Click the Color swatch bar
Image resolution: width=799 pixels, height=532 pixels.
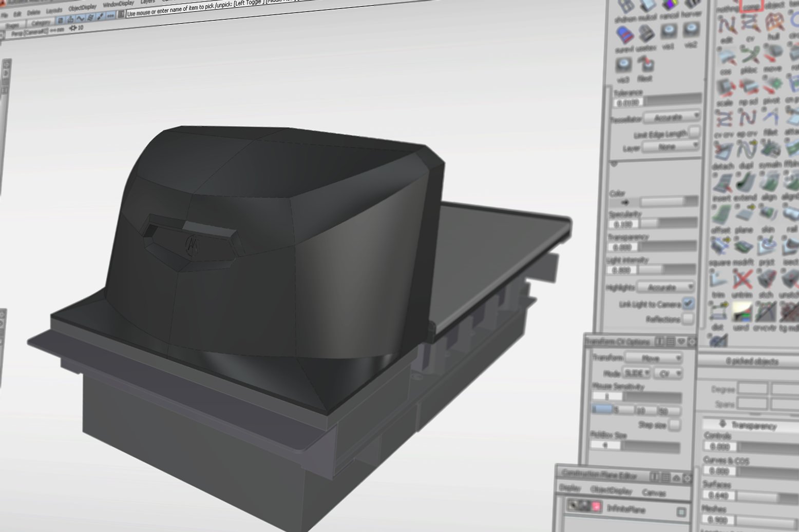669,201
